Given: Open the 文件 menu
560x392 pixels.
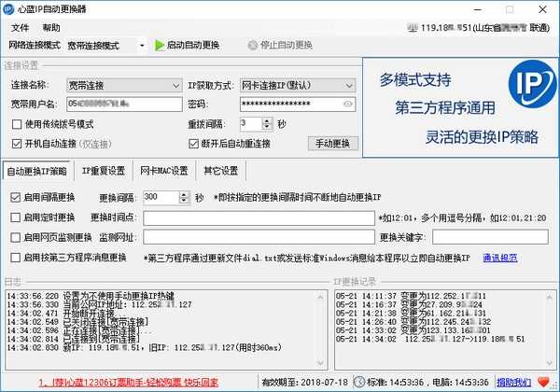Looking at the screenshot, I should point(20,28).
